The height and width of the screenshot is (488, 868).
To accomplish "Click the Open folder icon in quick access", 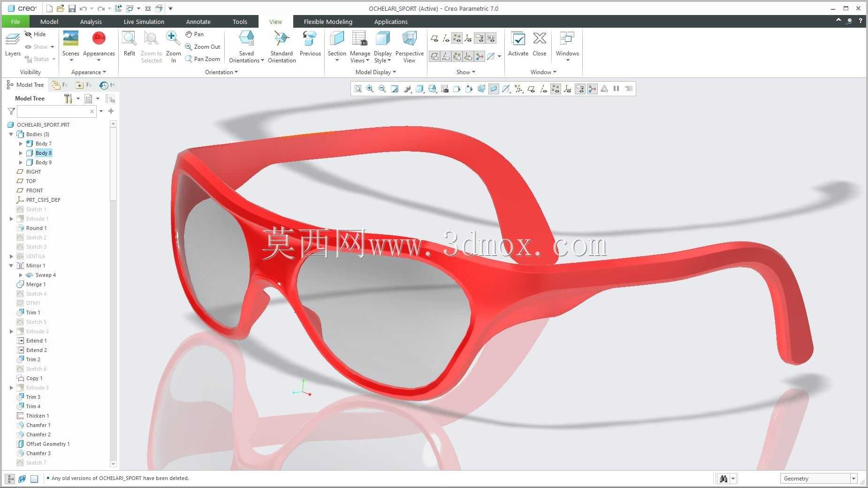I will tap(61, 8).
